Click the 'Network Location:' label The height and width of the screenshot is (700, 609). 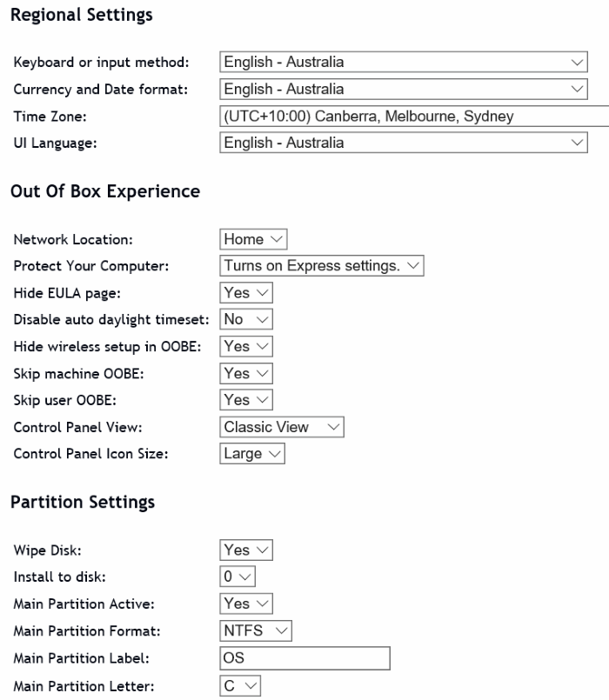[73, 240]
